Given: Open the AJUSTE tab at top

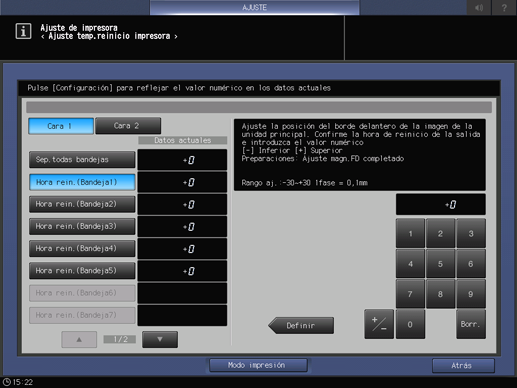Looking at the screenshot, I should (254, 7).
